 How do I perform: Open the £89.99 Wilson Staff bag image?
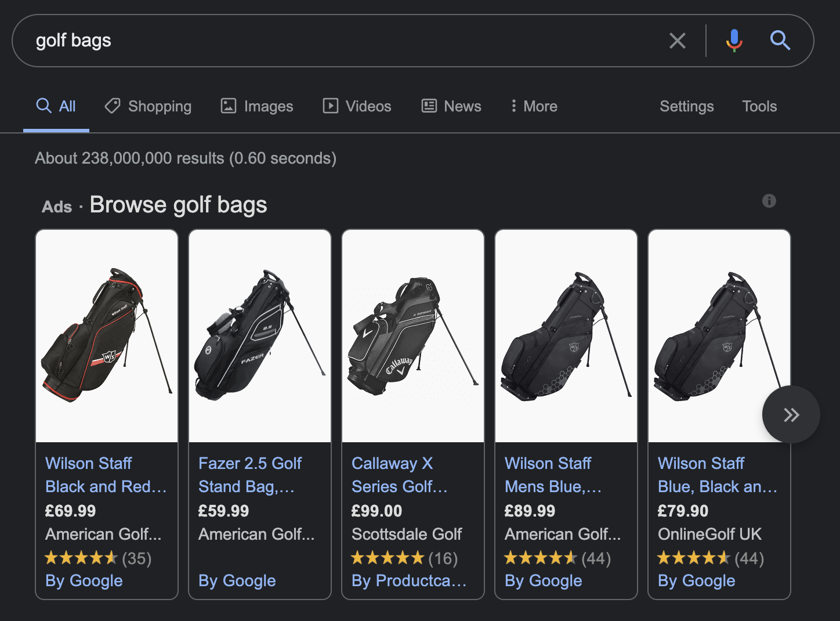566,336
